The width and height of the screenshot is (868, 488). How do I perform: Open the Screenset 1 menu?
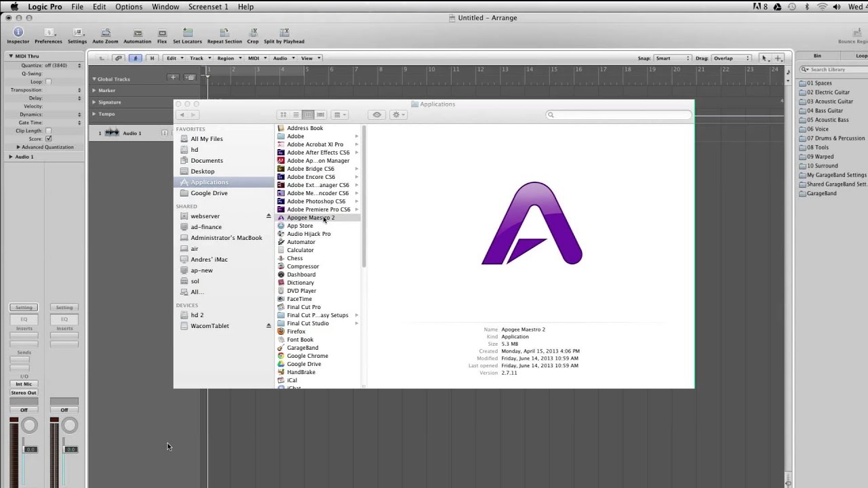pos(208,7)
